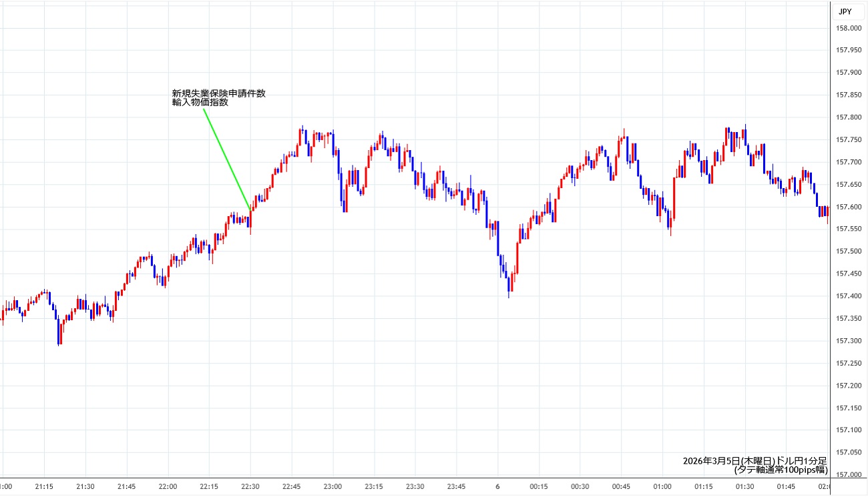
Task: Select the 158.000 price axis label
Action: (x=849, y=28)
